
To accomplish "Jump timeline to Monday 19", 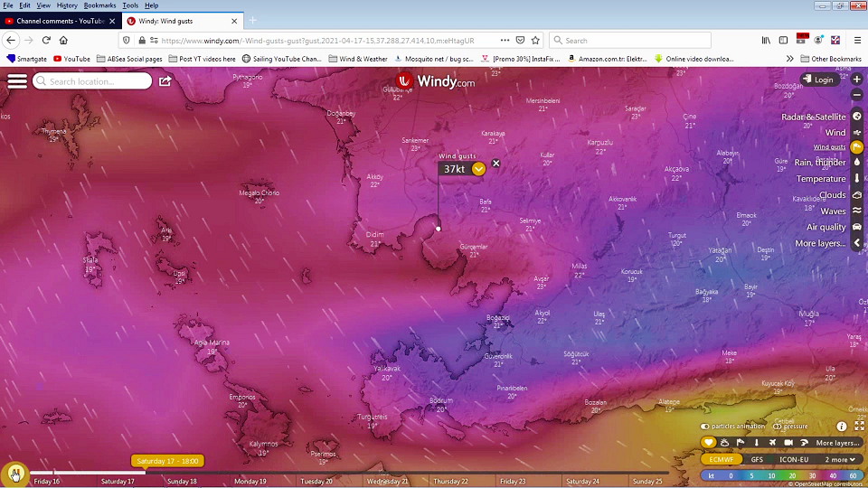I will tap(250, 482).
